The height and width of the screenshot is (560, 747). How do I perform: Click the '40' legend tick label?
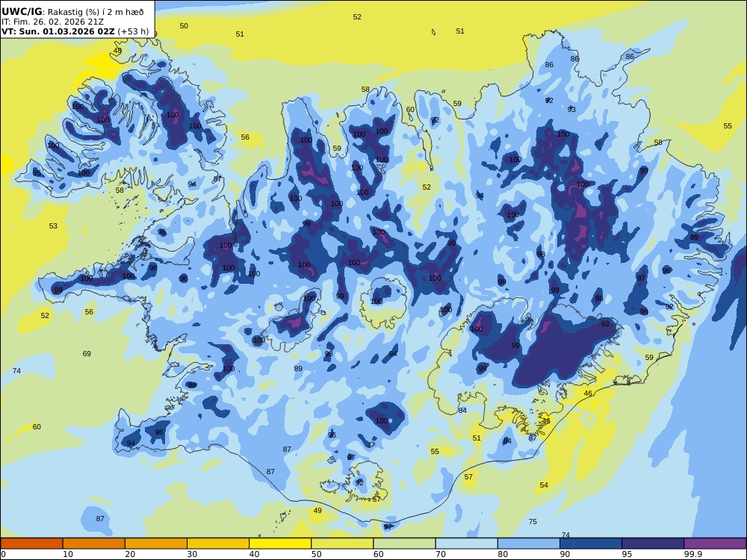tap(255, 554)
